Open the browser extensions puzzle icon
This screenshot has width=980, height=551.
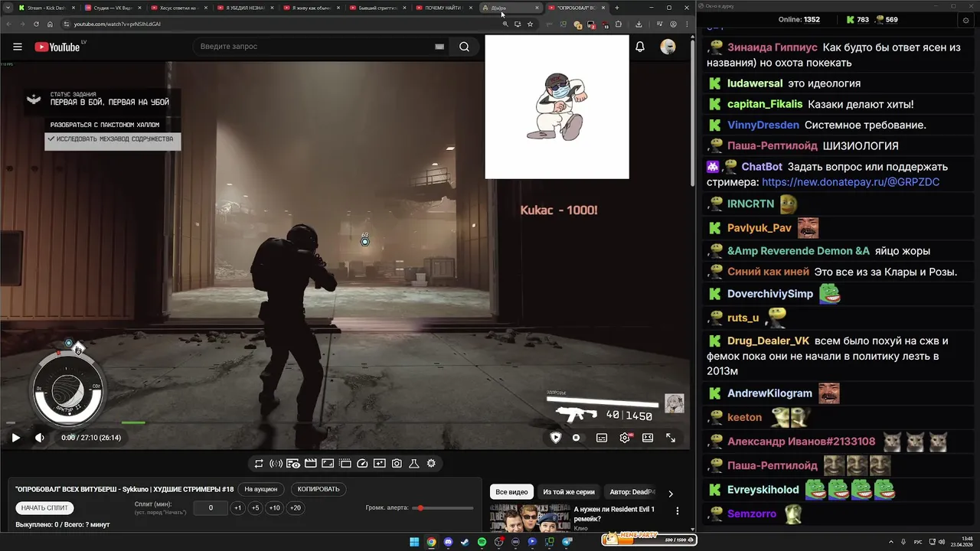point(619,24)
